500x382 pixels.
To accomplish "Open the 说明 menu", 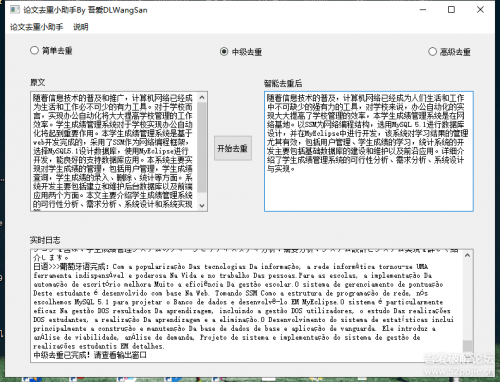I will [x=81, y=27].
